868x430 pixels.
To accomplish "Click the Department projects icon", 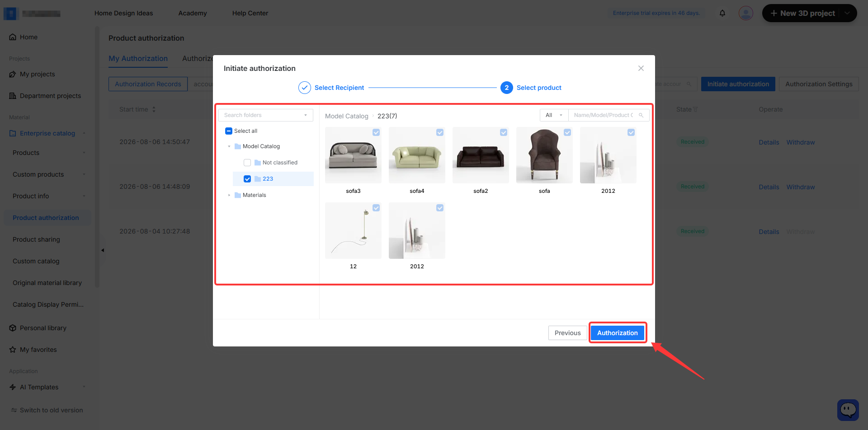I will (x=13, y=96).
